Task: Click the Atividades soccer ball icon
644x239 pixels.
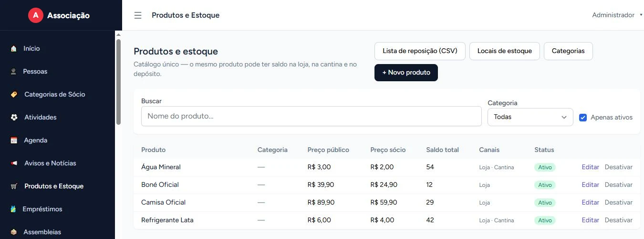Action: (x=14, y=118)
